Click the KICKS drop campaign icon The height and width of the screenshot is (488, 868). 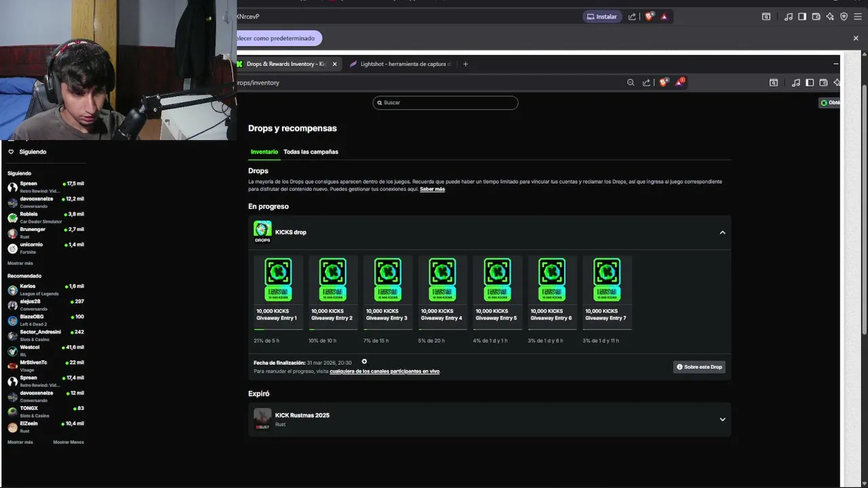coord(262,231)
